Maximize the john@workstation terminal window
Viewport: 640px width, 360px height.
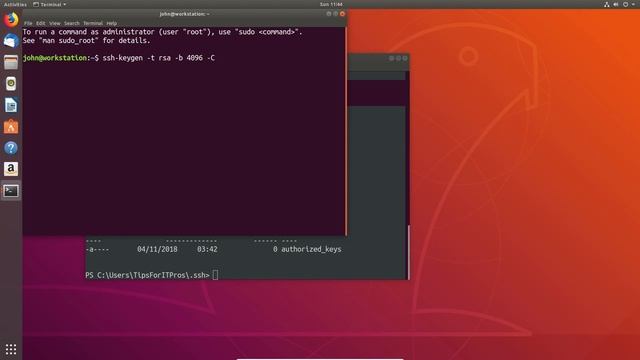click(336, 14)
